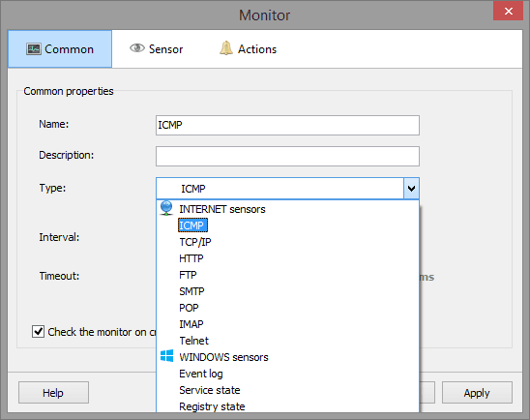This screenshot has width=530, height=420.
Task: Click the Apply button
Action: click(477, 393)
